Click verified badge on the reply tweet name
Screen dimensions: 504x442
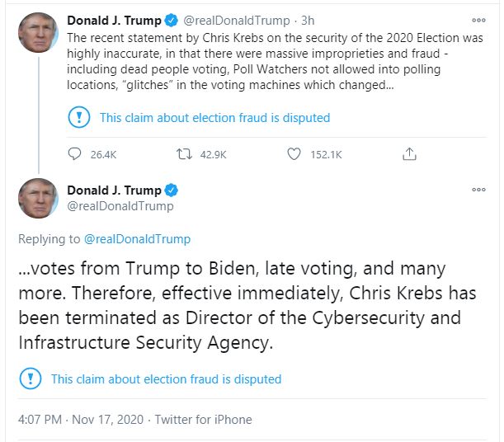click(x=172, y=190)
